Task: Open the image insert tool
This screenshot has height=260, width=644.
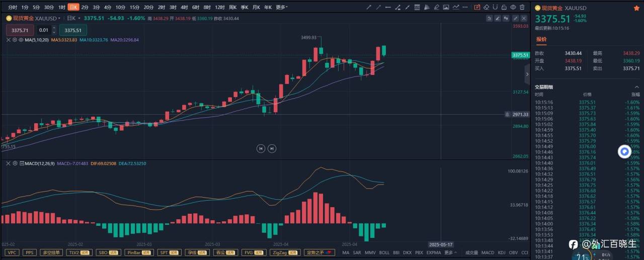Action: point(446,7)
